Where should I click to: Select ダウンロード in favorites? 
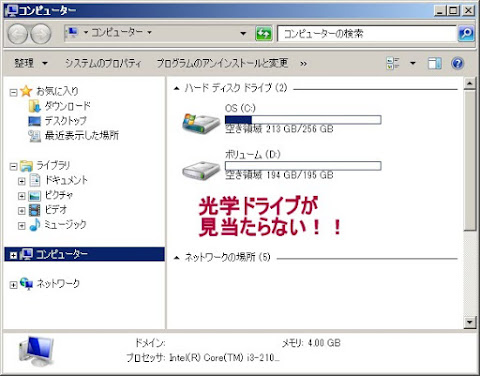(x=67, y=106)
